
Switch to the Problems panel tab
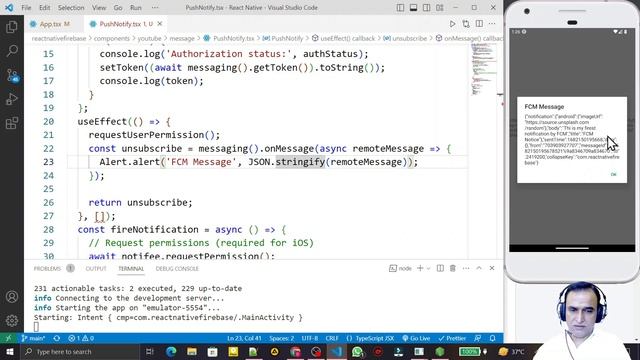pos(47,269)
